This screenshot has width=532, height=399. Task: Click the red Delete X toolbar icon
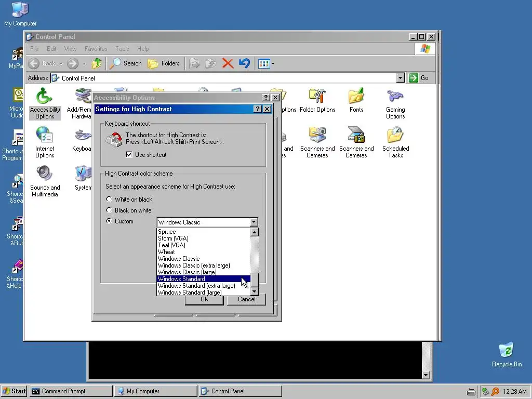pos(228,63)
